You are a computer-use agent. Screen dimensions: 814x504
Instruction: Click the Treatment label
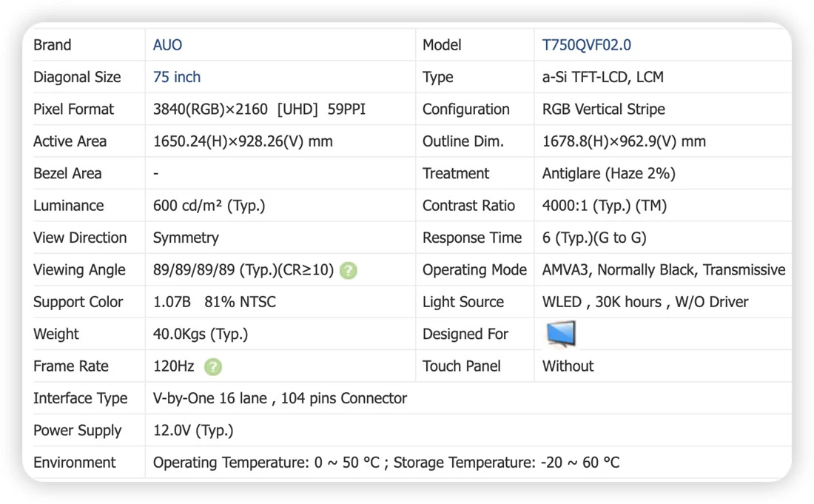(456, 174)
